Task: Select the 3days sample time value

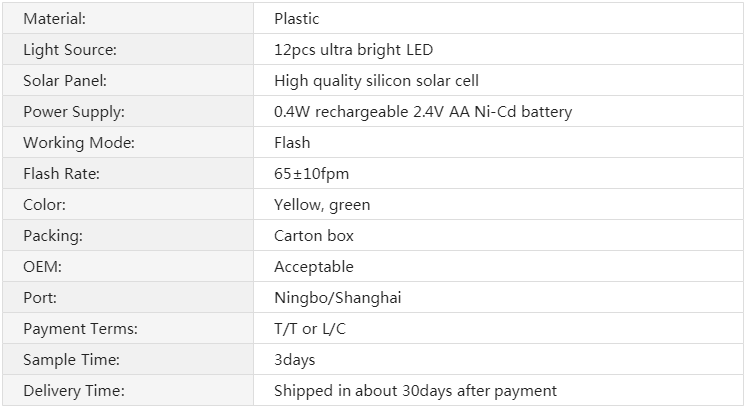Action: tap(295, 360)
